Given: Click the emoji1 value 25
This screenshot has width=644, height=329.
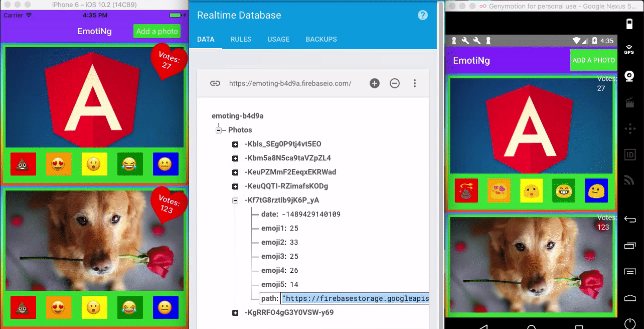Looking at the screenshot, I should pyautogui.click(x=294, y=229).
